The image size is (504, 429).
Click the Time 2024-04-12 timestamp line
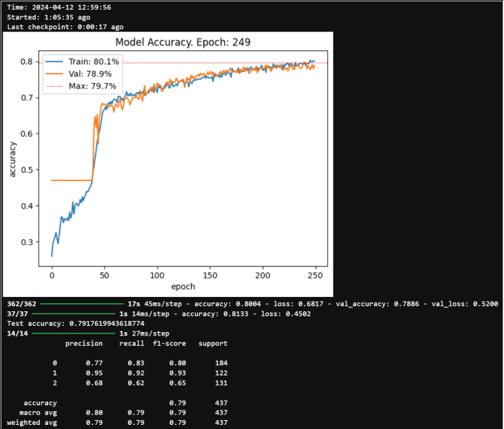(58, 7)
